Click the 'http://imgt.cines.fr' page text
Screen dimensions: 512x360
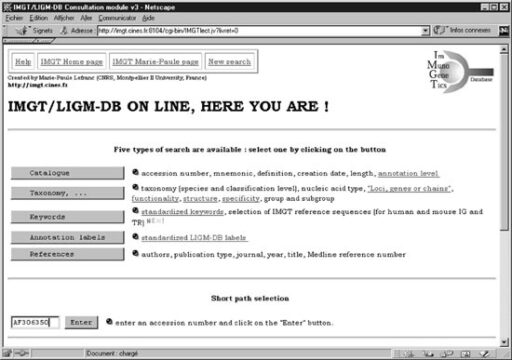click(x=37, y=85)
